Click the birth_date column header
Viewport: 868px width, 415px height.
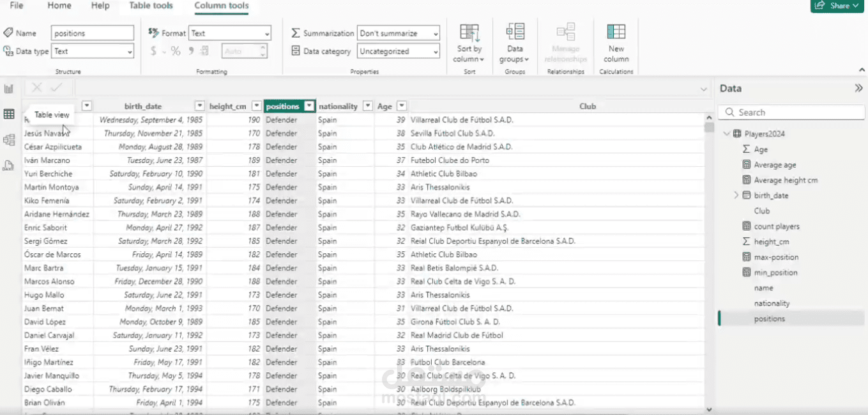click(143, 106)
